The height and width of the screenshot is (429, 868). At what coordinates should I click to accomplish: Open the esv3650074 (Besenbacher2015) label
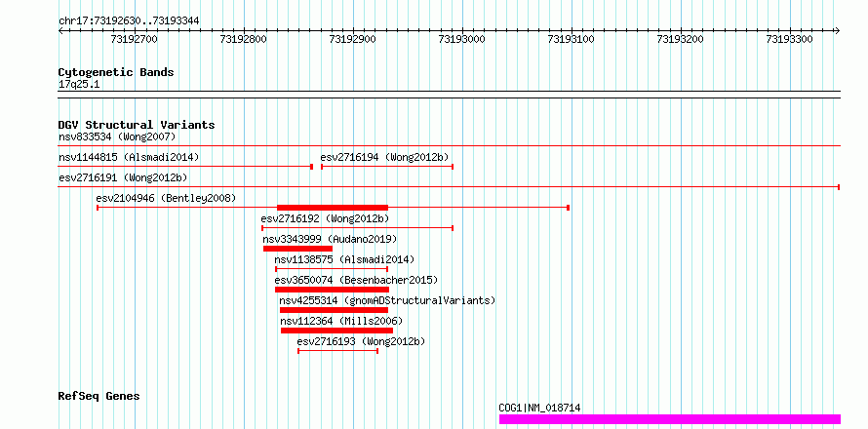357,280
